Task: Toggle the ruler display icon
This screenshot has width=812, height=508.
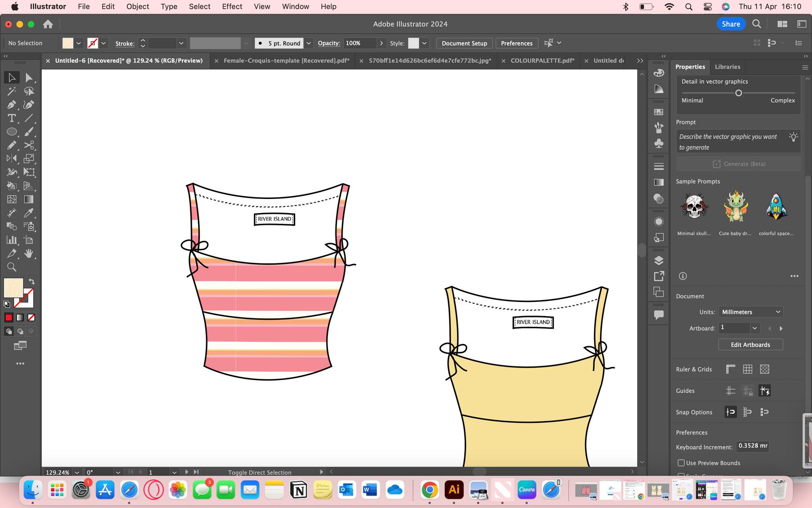Action: click(x=730, y=369)
